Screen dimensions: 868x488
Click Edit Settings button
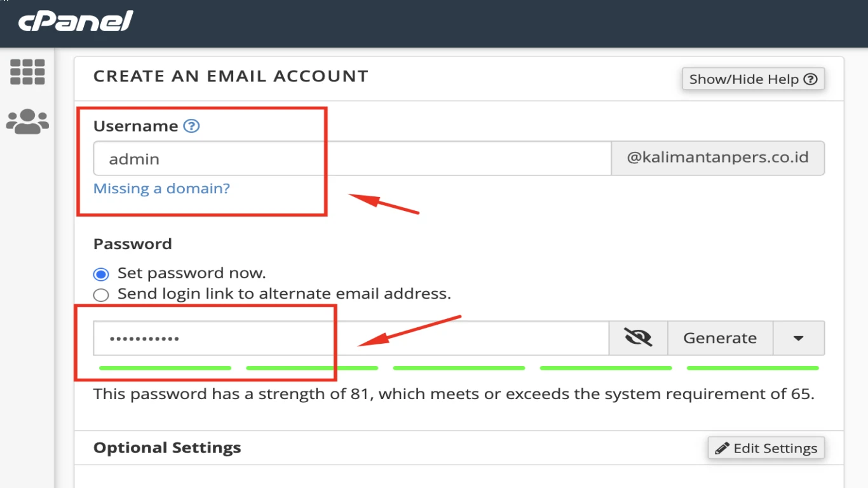pyautogui.click(x=766, y=448)
